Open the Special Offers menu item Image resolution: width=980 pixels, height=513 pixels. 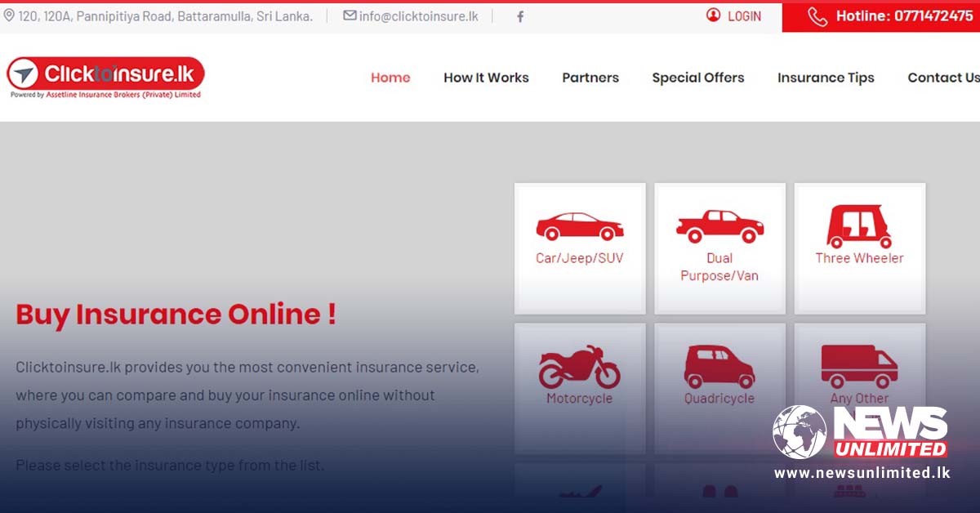pos(698,78)
